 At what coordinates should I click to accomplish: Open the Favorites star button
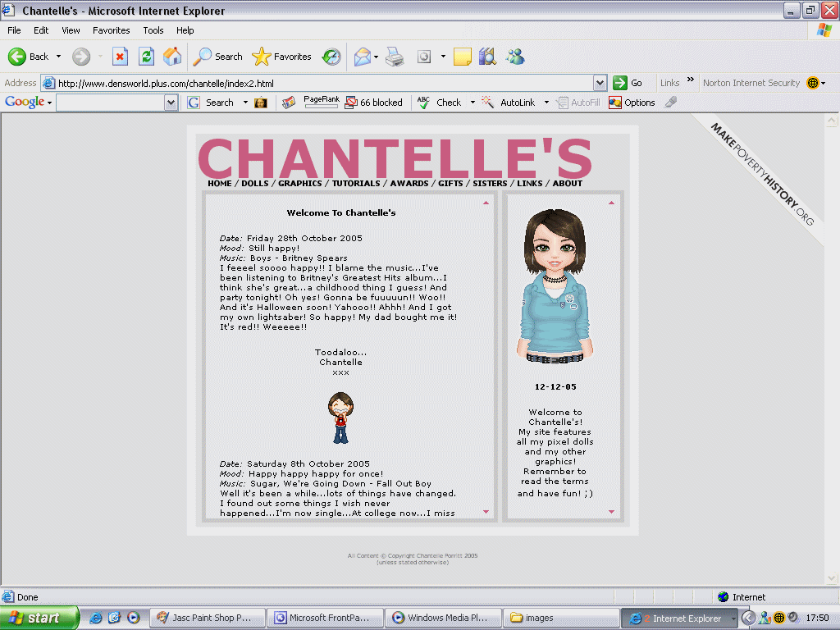282,57
